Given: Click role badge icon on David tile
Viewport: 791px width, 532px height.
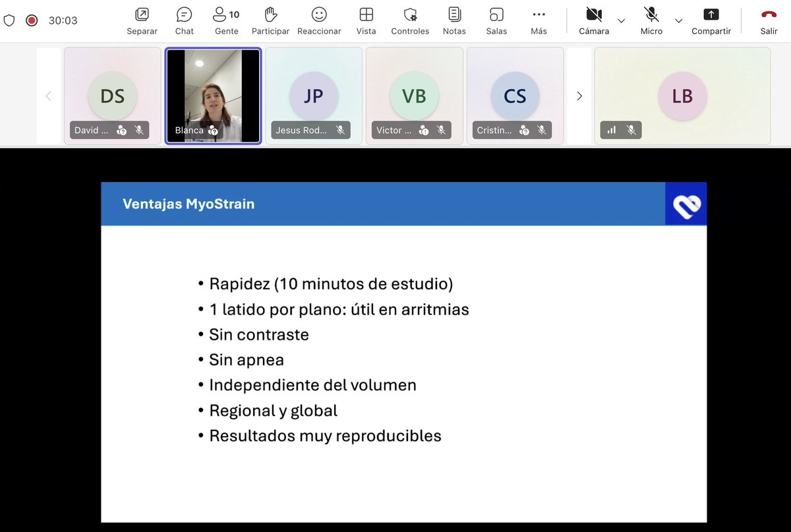Looking at the screenshot, I should [121, 131].
